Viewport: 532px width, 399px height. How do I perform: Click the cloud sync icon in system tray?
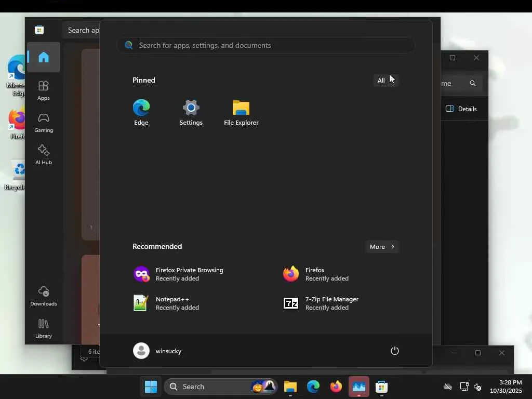[448, 387]
